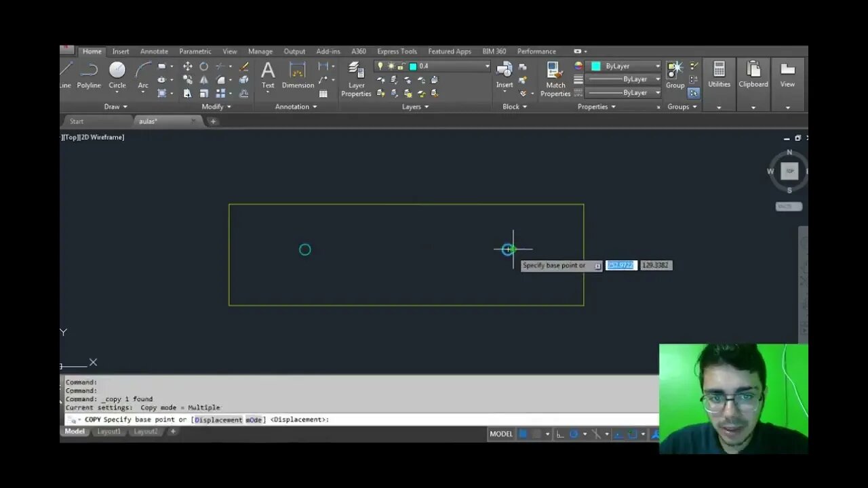Toggle the grid display in status bar
This screenshot has height=488, width=868.
click(x=523, y=434)
